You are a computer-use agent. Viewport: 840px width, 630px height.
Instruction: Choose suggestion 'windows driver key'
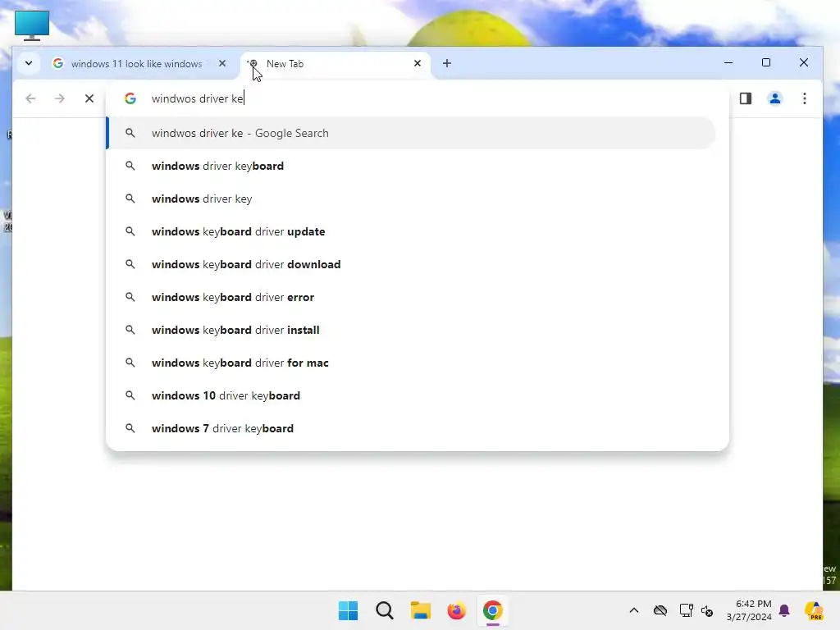[x=411, y=199]
